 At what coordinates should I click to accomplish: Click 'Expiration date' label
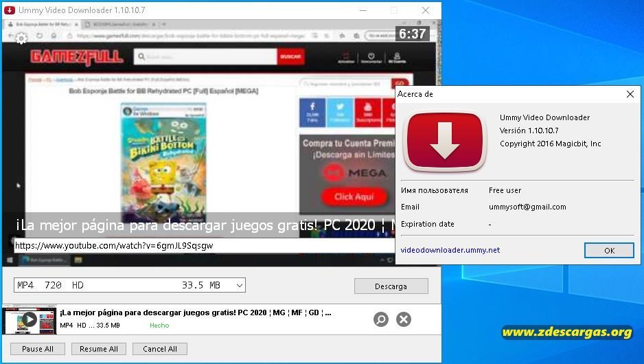[x=428, y=224]
